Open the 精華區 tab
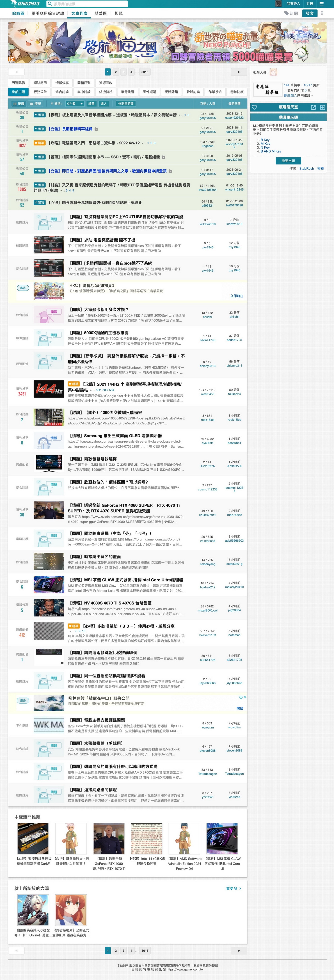 pyautogui.click(x=101, y=13)
